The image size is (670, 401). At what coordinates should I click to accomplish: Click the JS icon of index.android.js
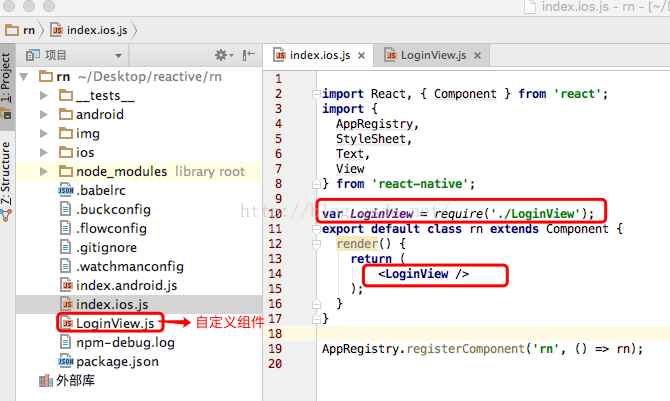(67, 285)
